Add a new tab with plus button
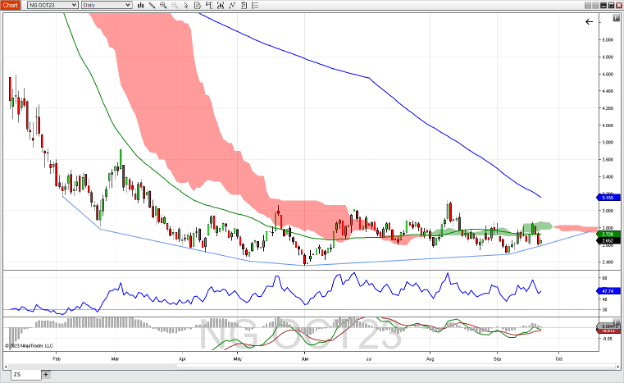 point(46,374)
